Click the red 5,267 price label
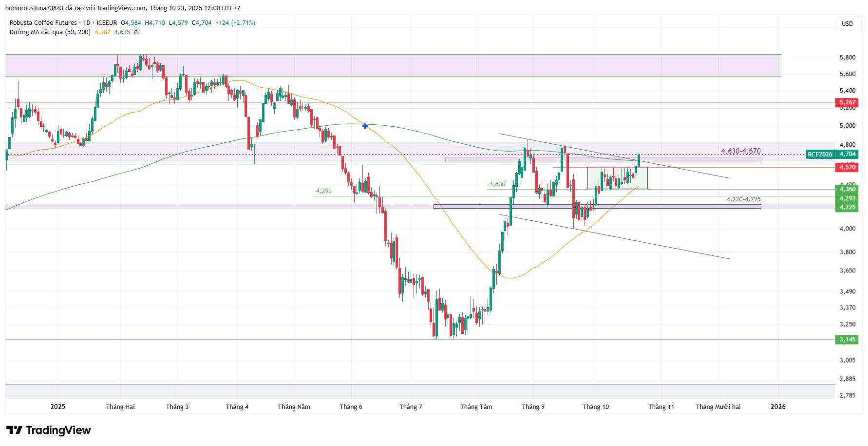 (847, 102)
